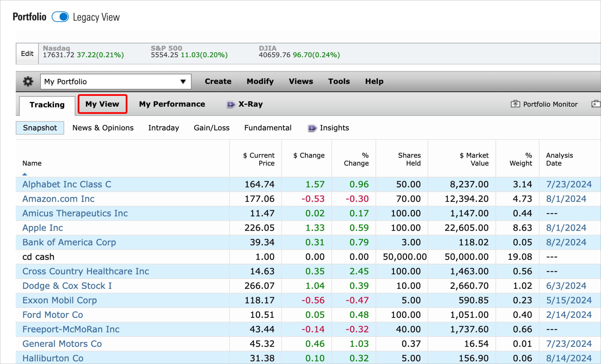This screenshot has width=601, height=364.
Task: Click the sort arrow under Name
Action: pyautogui.click(x=25, y=174)
